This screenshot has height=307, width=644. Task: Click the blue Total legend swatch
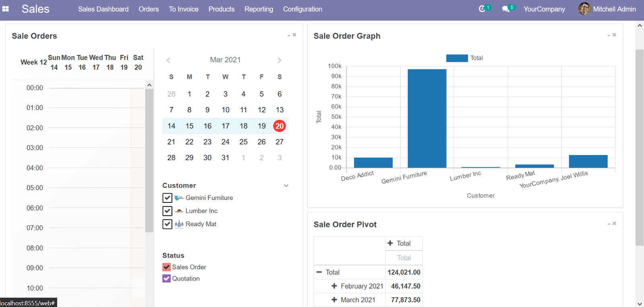tap(457, 58)
